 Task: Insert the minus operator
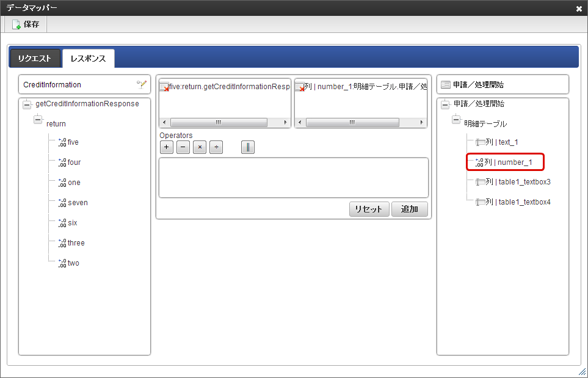coord(183,147)
